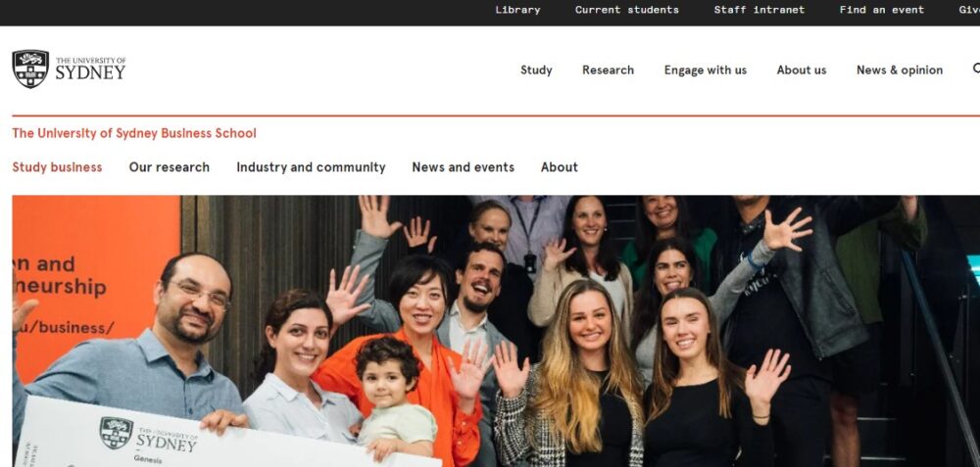980x467 pixels.
Task: Open the Research menu
Action: 609,70
